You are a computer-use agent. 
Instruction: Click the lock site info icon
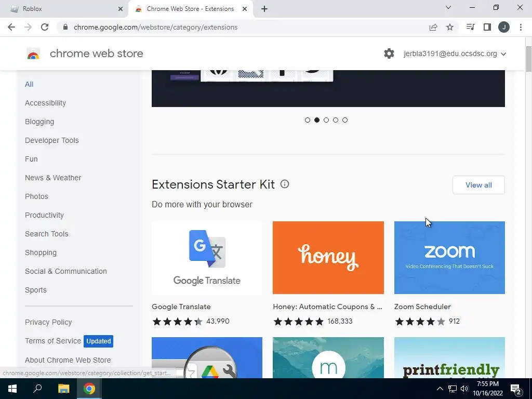tap(65, 27)
